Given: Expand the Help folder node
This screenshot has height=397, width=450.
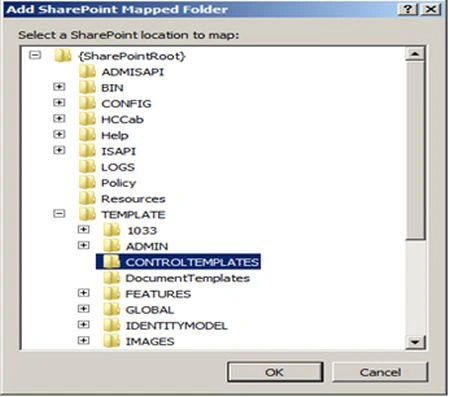Looking at the screenshot, I should point(59,134).
